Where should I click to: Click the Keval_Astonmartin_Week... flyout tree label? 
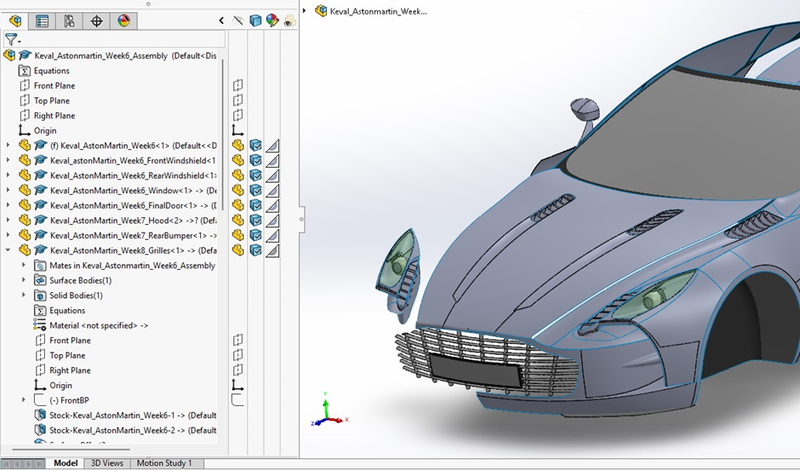pos(378,11)
